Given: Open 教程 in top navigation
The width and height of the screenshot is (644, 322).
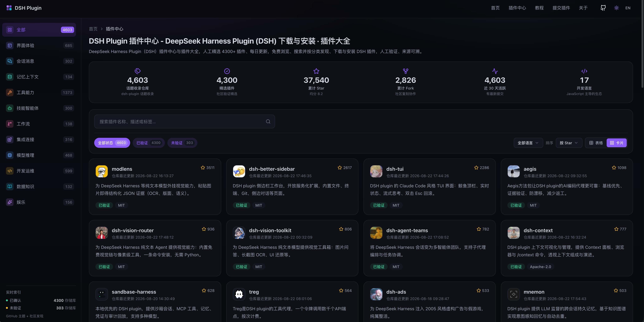Looking at the screenshot, I should point(539,8).
